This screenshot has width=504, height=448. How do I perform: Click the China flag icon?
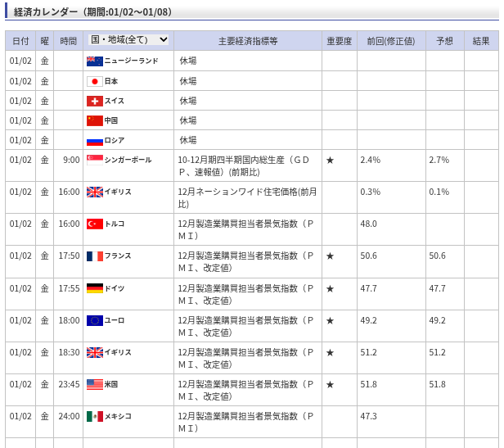95,120
